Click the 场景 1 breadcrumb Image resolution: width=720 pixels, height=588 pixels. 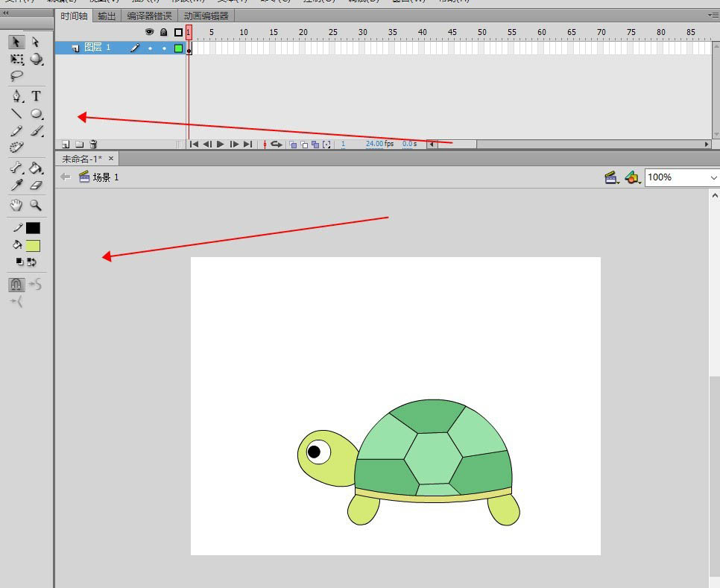pos(105,177)
